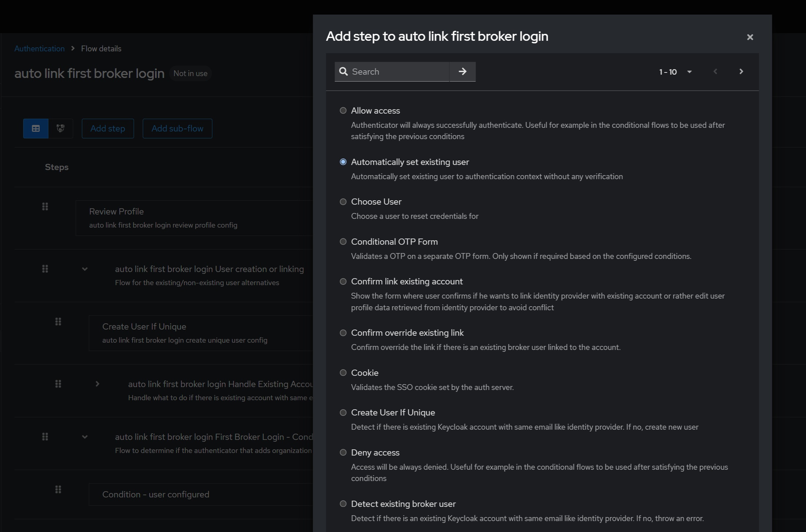
Task: Click the Add sub-flow button
Action: coord(177,129)
